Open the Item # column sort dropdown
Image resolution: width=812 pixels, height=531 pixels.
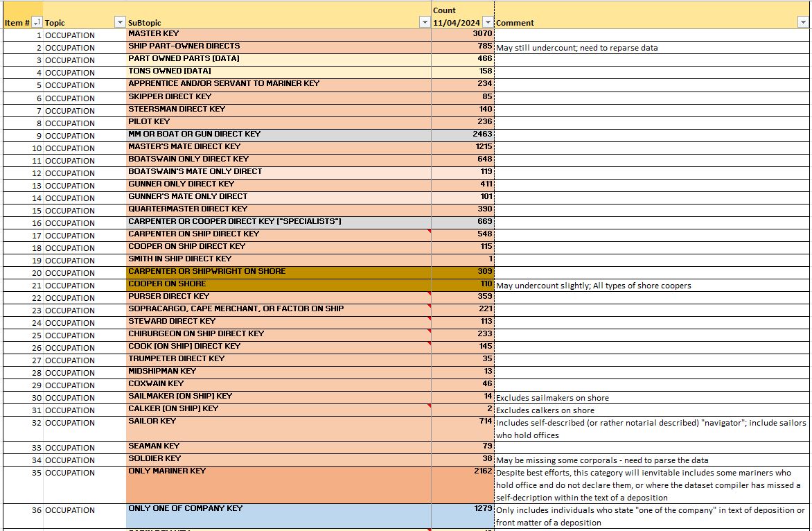pos(37,23)
